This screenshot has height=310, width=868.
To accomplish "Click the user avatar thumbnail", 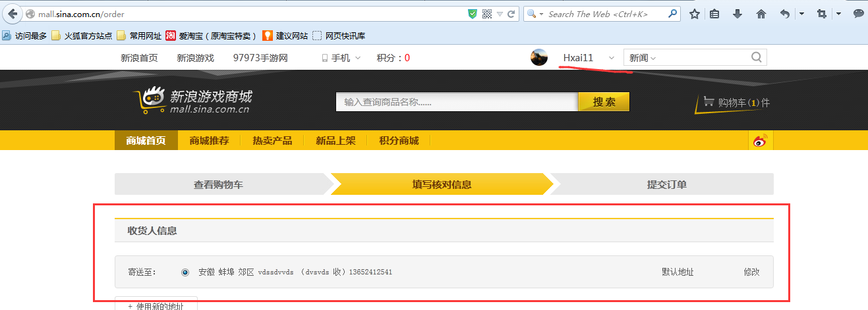I will (539, 58).
